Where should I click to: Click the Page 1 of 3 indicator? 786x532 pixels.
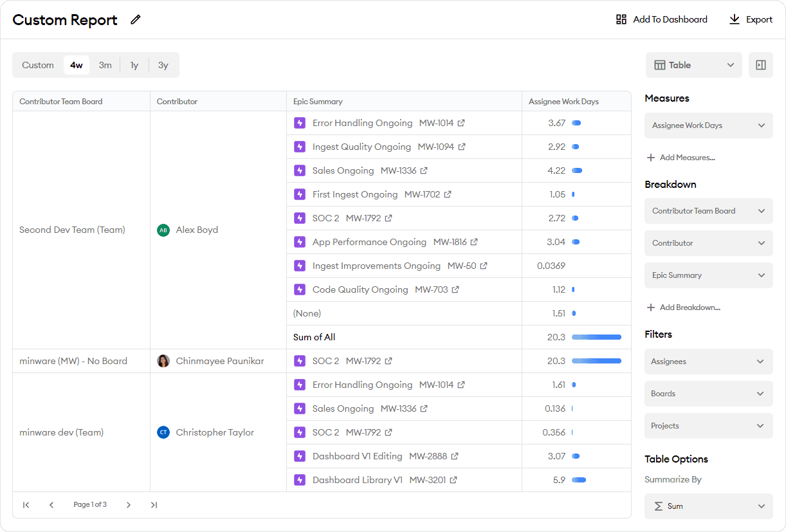tap(90, 505)
